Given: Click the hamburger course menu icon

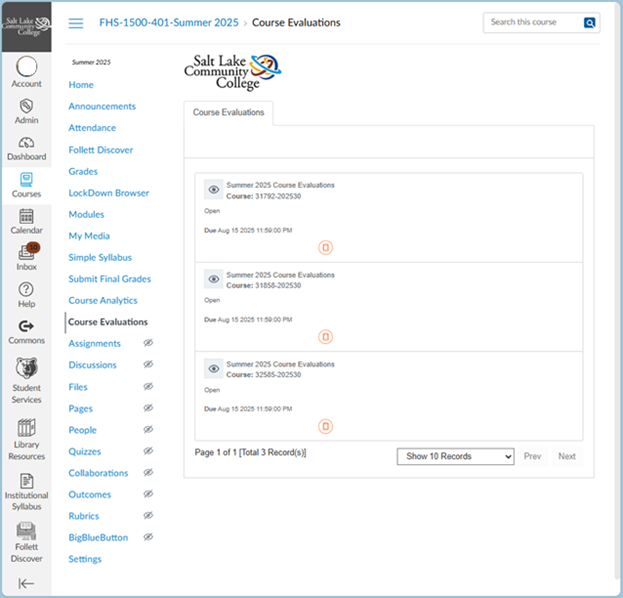Looking at the screenshot, I should tap(76, 23).
